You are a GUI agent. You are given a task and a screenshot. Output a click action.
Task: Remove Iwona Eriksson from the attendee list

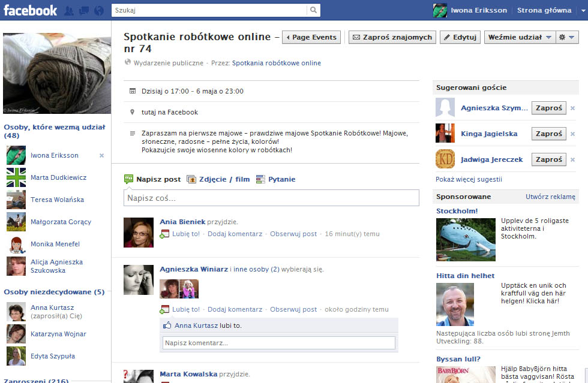tap(101, 155)
